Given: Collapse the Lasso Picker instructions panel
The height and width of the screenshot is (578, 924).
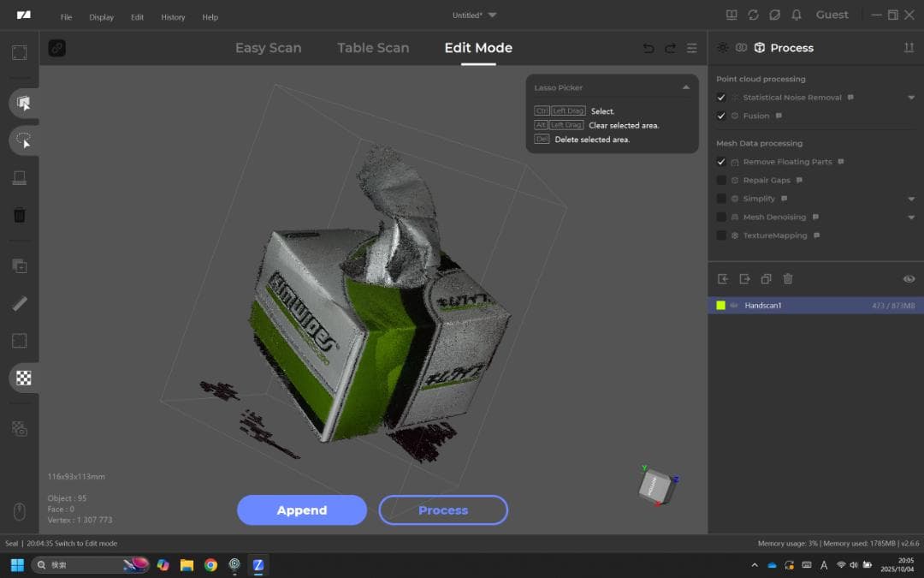Looking at the screenshot, I should click(x=685, y=86).
